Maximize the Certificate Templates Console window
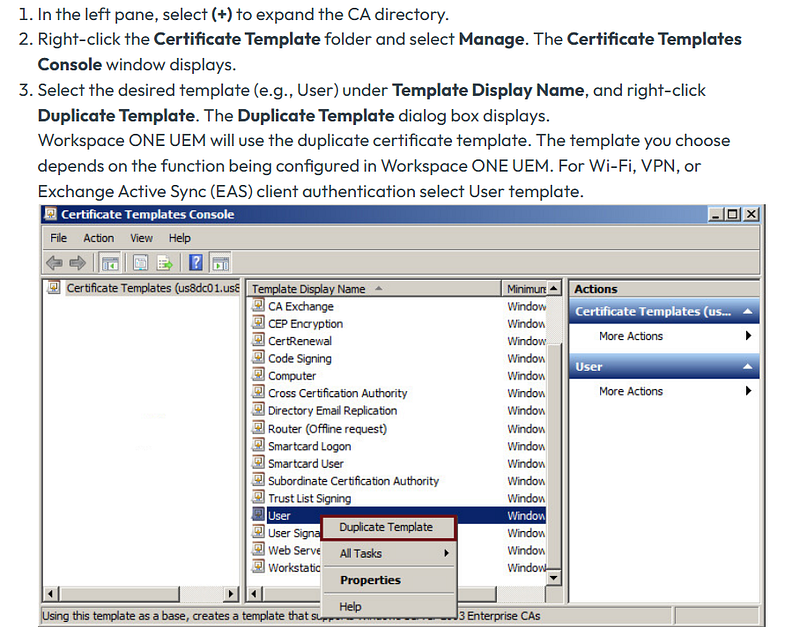The image size is (800, 627). 733,214
